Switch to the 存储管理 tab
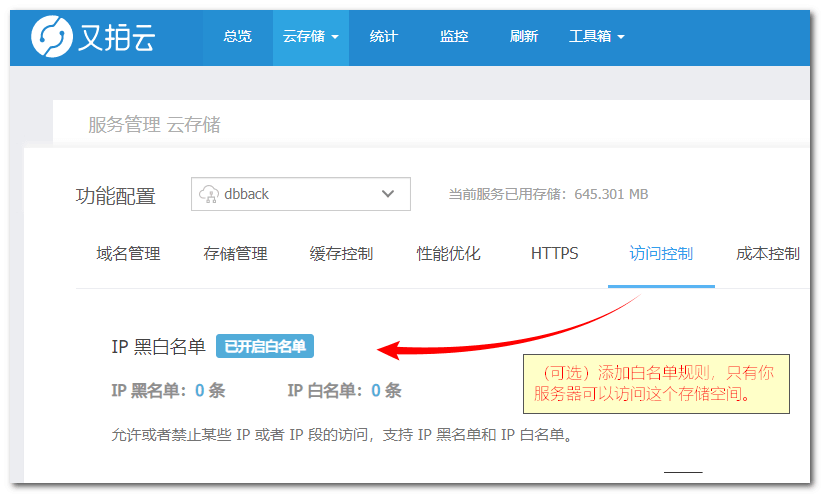Viewport: 821px width, 494px height. [235, 254]
